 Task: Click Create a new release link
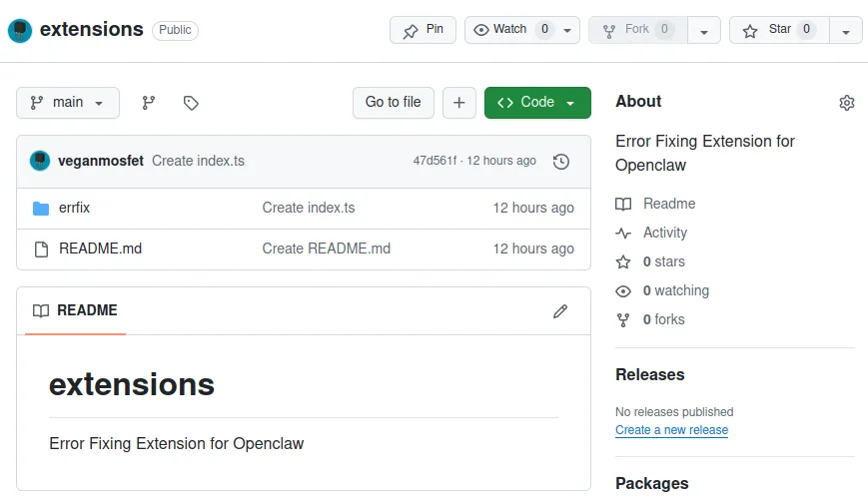pyautogui.click(x=671, y=430)
